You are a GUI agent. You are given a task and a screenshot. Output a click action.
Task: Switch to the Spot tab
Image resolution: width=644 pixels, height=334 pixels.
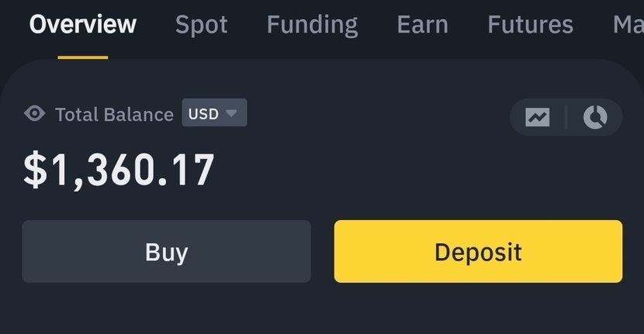(x=202, y=24)
